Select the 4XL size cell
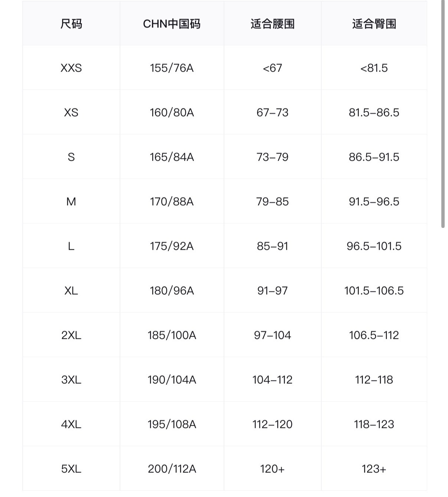 [71, 424]
